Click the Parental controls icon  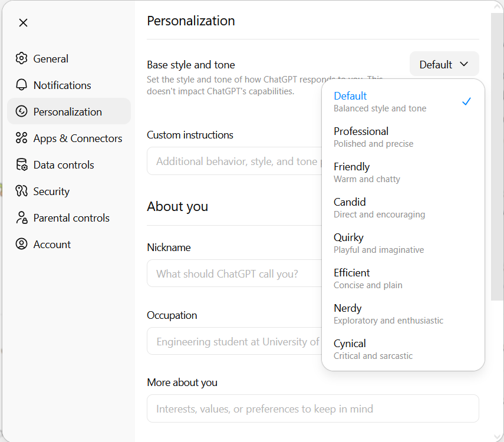(x=22, y=217)
